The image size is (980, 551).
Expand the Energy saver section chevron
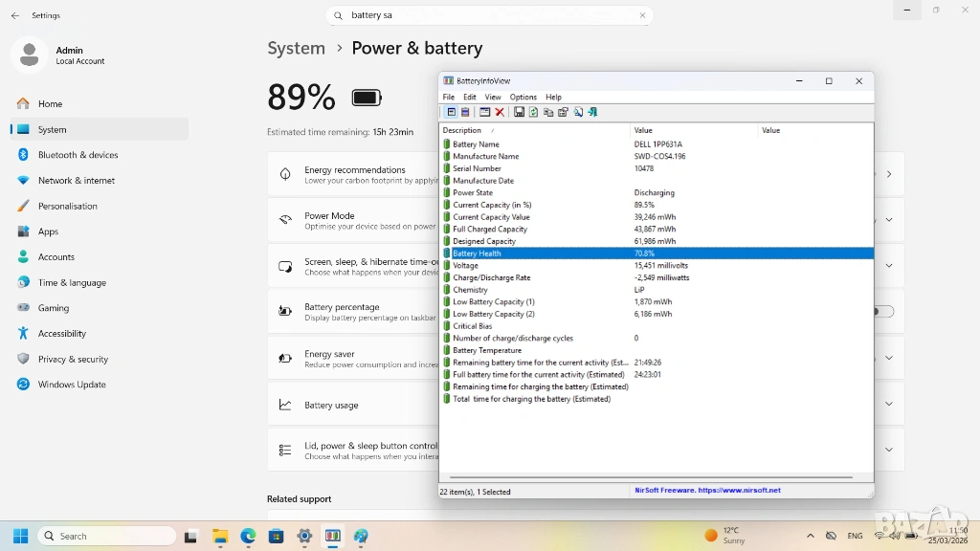(889, 358)
